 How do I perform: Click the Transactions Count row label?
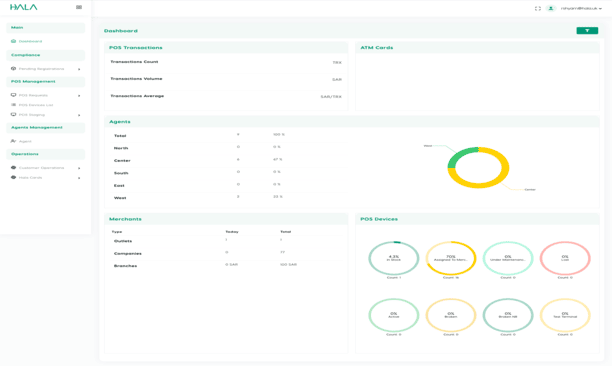click(134, 62)
